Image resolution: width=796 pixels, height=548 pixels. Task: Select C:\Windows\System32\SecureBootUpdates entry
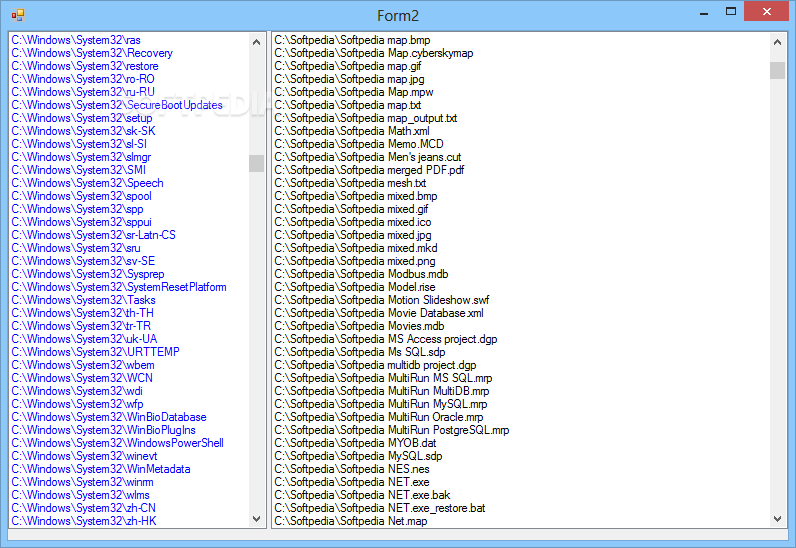(117, 105)
